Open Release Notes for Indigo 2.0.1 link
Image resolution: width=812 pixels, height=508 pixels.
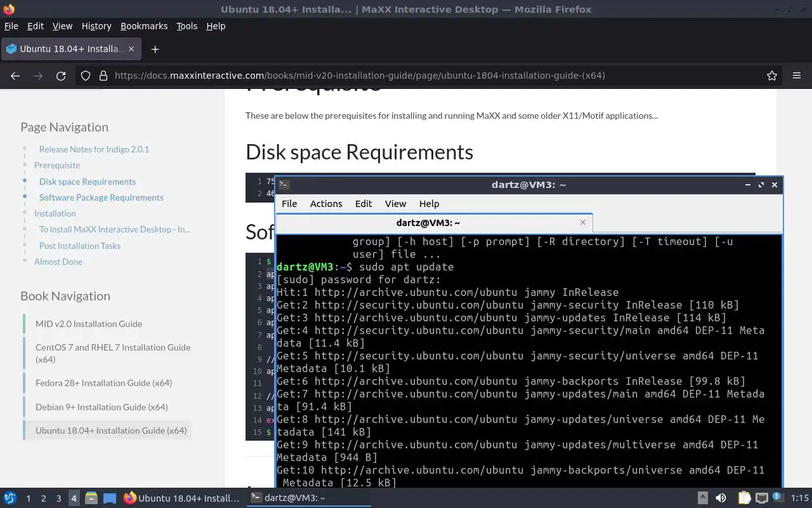[94, 149]
